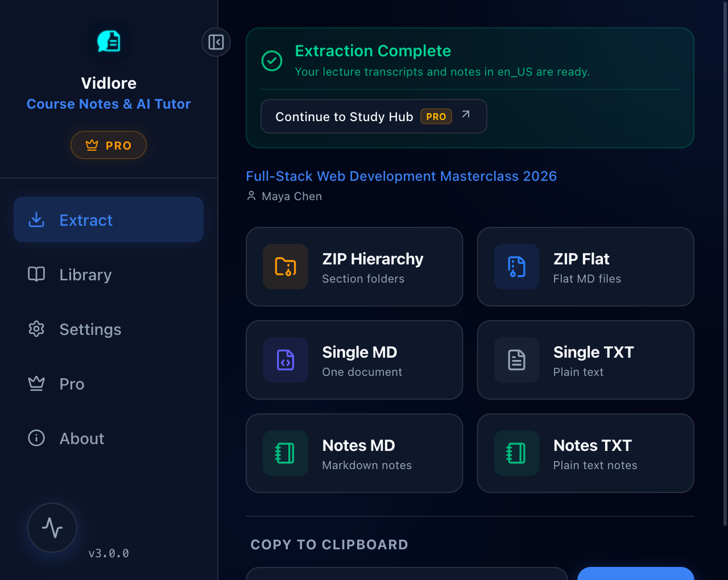The width and height of the screenshot is (728, 580).
Task: Click the ZIP Hierarchy folder icon
Action: pos(286,267)
